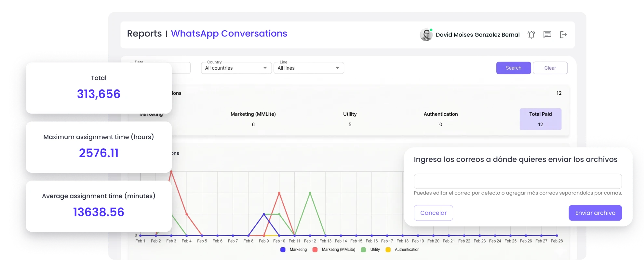The height and width of the screenshot is (272, 644).
Task: Click David Moises profile avatar
Action: (x=426, y=34)
